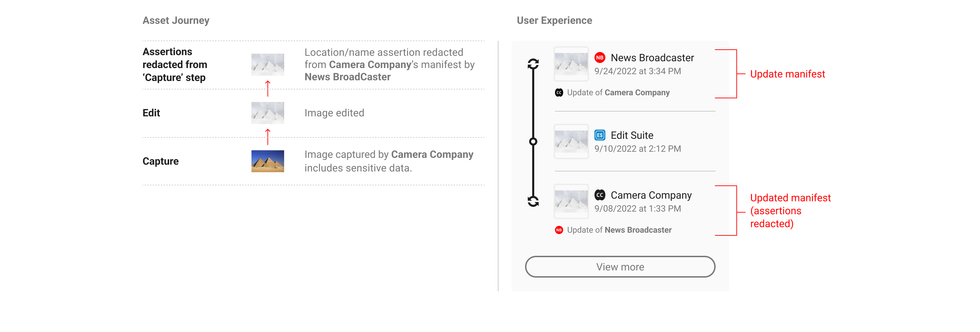Screen dimensions: 980x332
Task: Click the 'Asset Journey' heading
Action: point(176,20)
